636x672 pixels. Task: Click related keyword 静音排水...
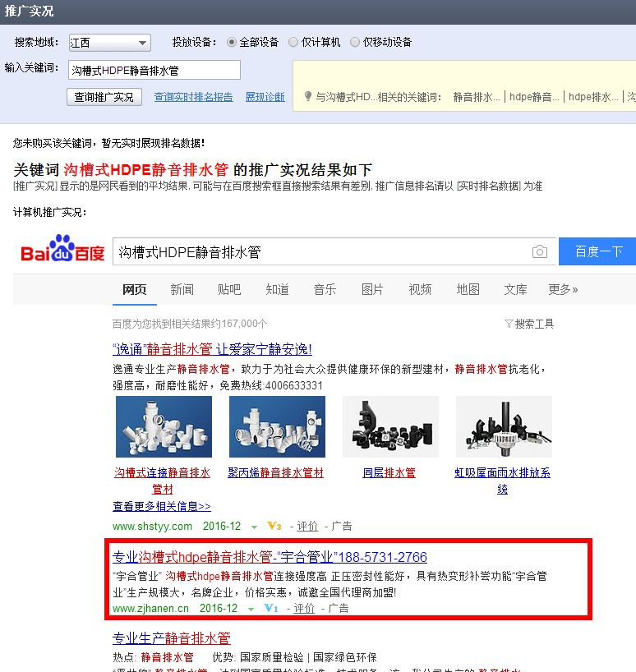477,97
